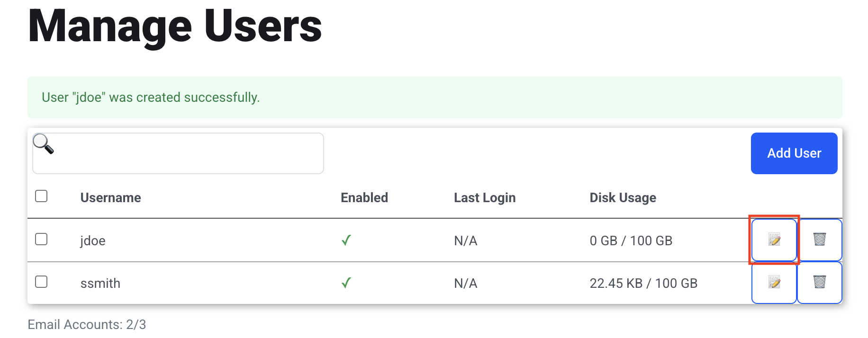The image size is (868, 338).
Task: Sort by the Username column header
Action: 110,198
